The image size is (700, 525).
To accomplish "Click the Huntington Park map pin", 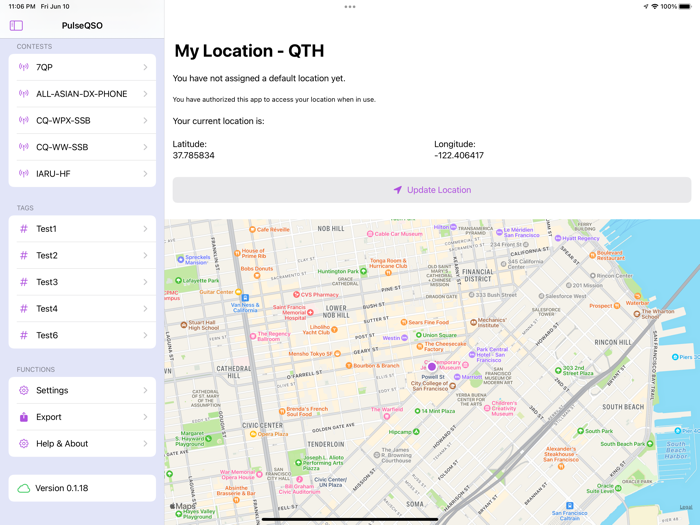I will [363, 271].
